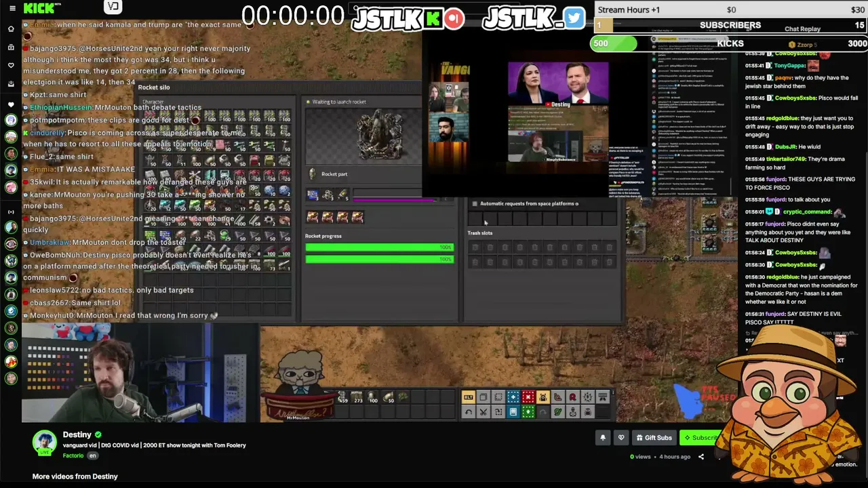Click the notification bell under the stream
Viewport: 868px width, 488px height.
coord(603,438)
